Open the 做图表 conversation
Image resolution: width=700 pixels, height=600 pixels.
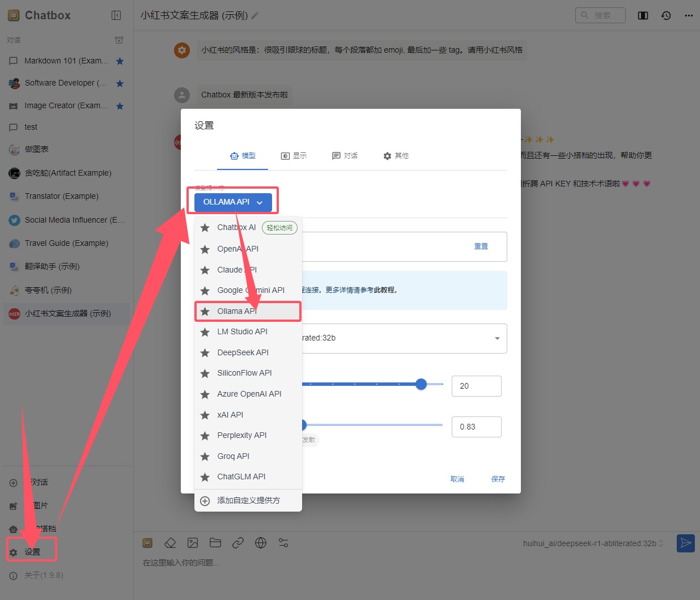(x=67, y=150)
